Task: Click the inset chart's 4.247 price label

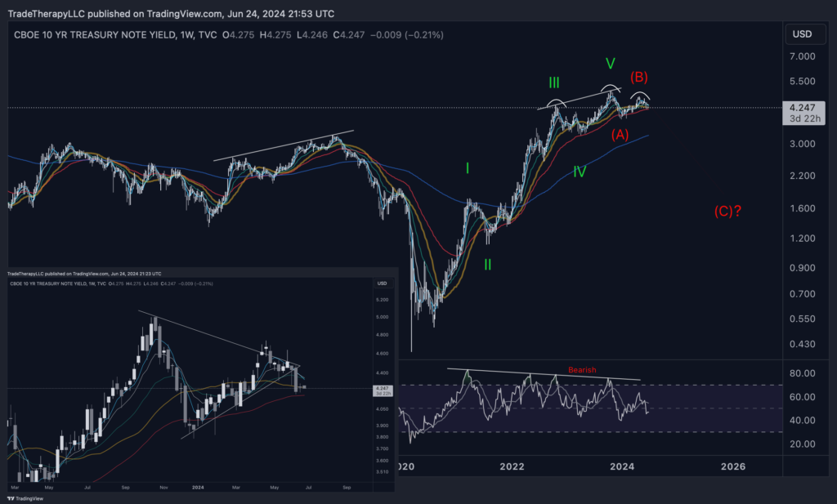Action: click(381, 388)
